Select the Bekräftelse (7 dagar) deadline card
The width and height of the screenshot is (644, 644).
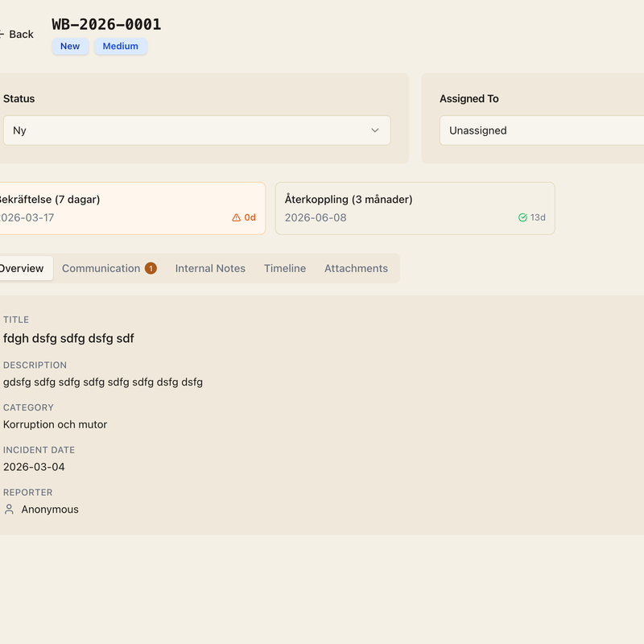point(132,208)
